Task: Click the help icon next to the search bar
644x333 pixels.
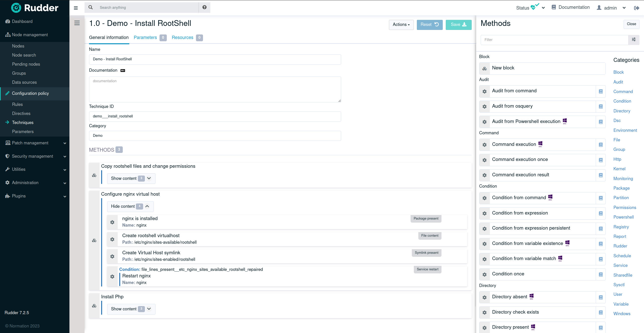Action: (204, 7)
